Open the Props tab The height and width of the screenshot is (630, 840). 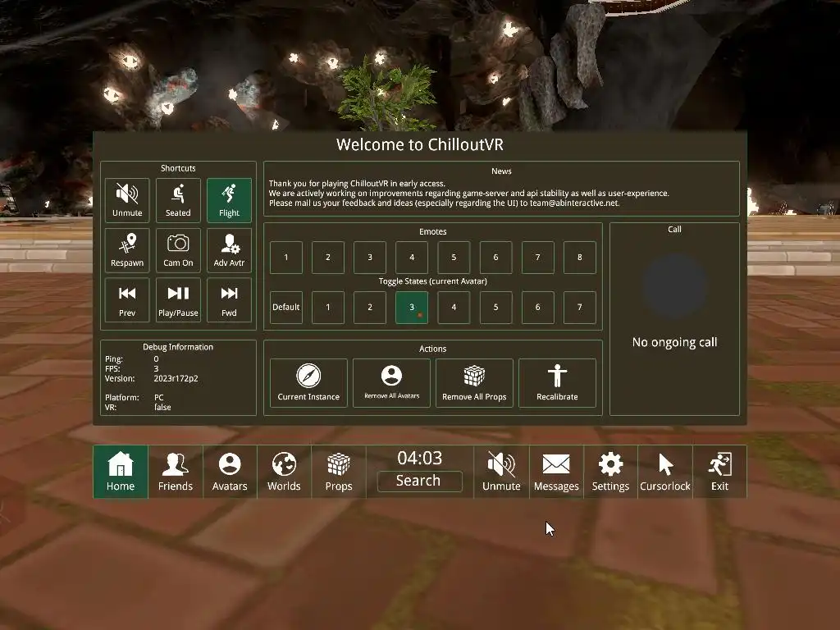click(x=339, y=472)
